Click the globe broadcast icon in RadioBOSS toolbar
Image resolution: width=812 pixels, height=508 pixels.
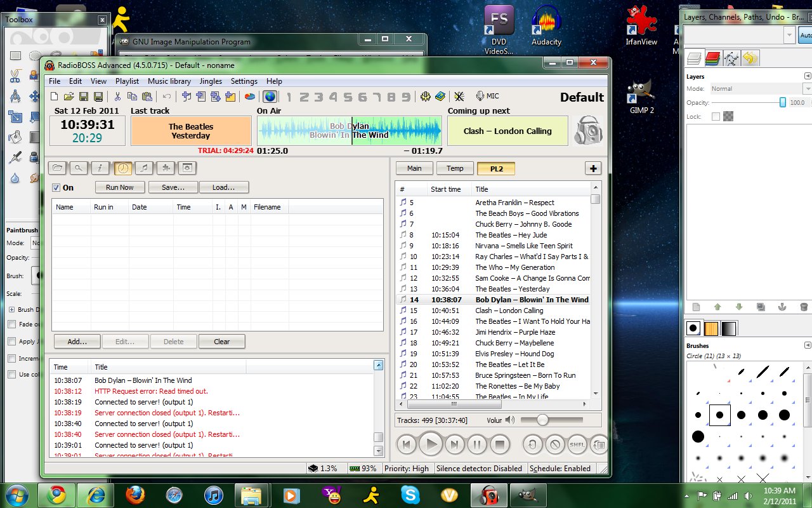(270, 97)
